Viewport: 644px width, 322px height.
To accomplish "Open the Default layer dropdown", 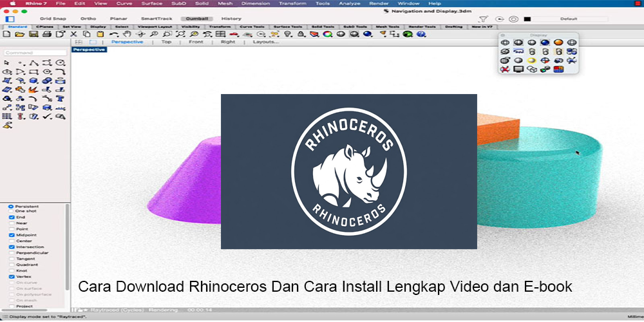I will coord(570,19).
